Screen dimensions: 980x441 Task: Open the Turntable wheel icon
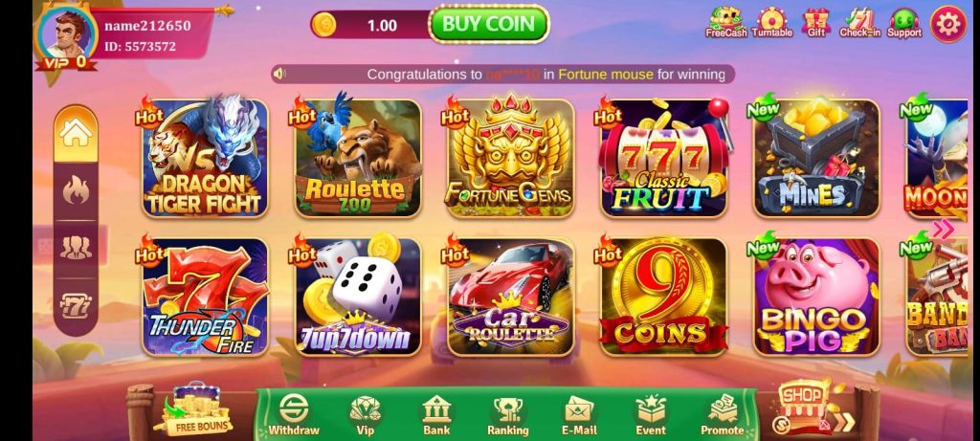[772, 23]
